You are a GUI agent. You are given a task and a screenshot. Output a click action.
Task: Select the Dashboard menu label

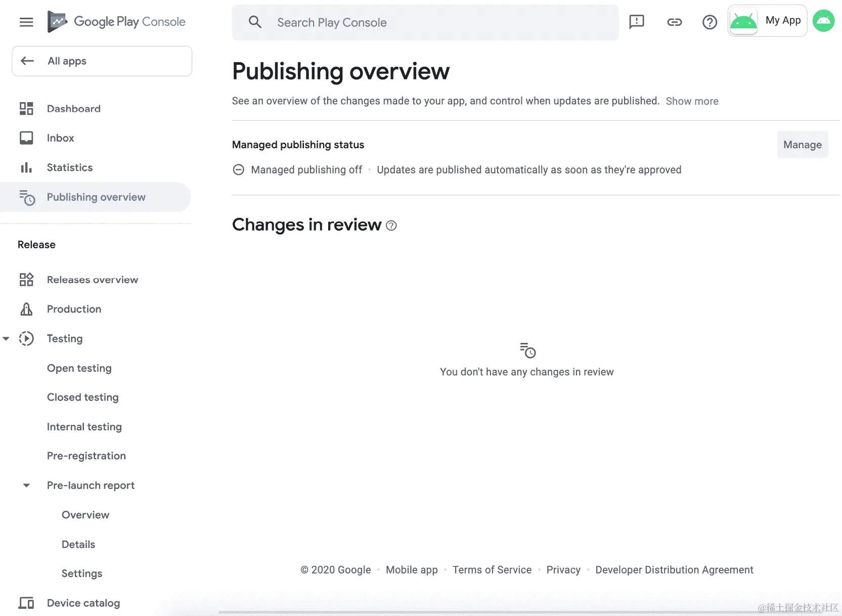(x=74, y=109)
